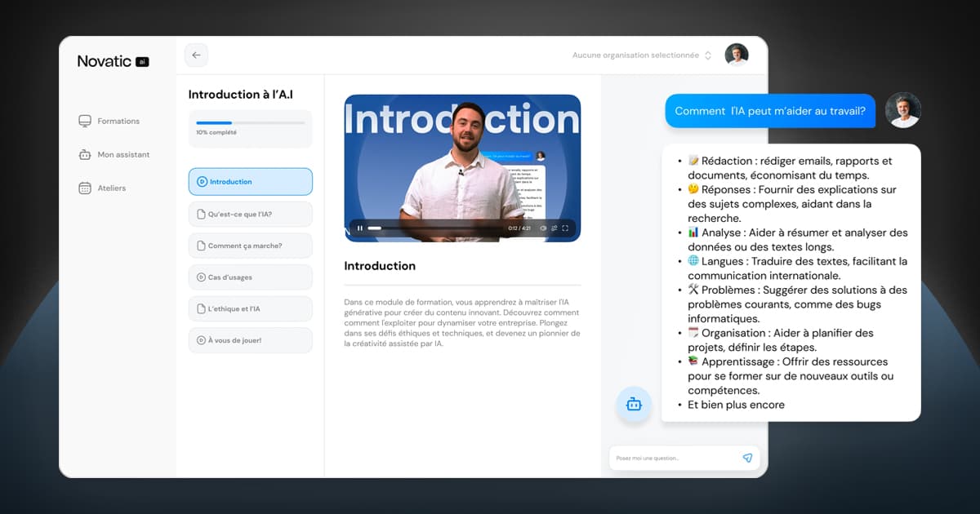Open the L'ethique et l'IA lesson

(x=250, y=308)
